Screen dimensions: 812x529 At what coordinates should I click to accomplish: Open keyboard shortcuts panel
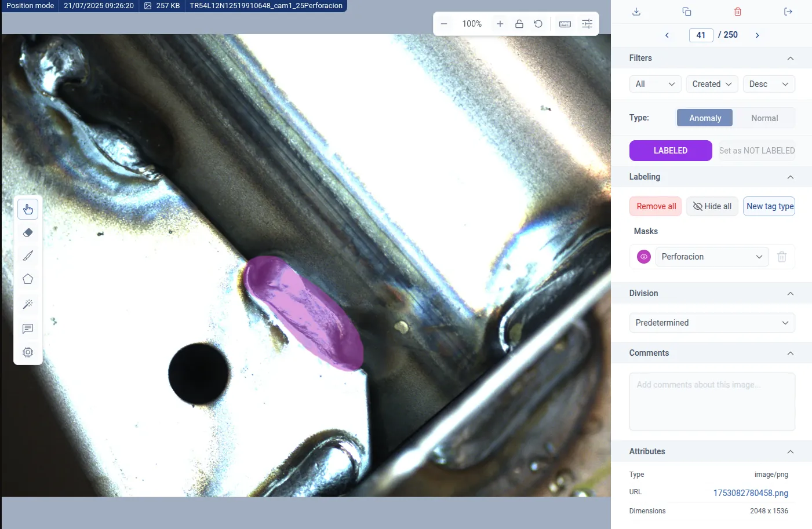tap(565, 23)
